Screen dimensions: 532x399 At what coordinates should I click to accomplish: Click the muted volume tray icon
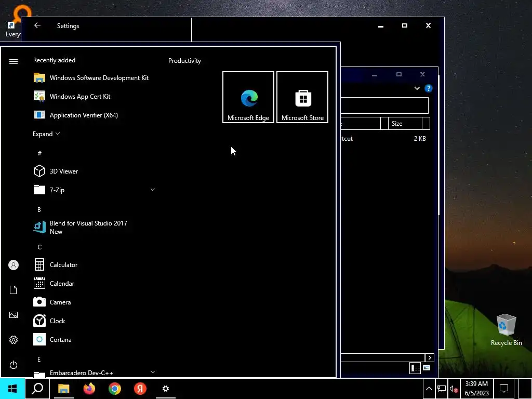tap(454, 389)
